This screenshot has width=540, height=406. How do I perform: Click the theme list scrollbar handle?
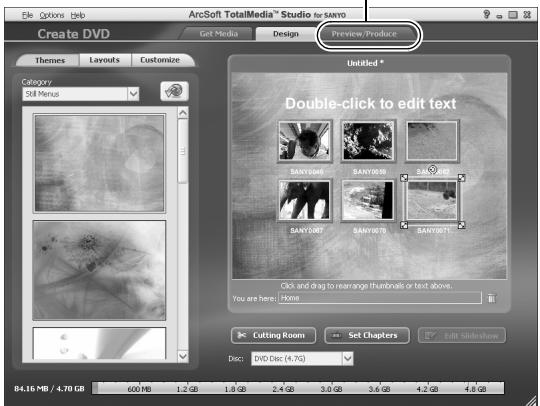pos(183,151)
